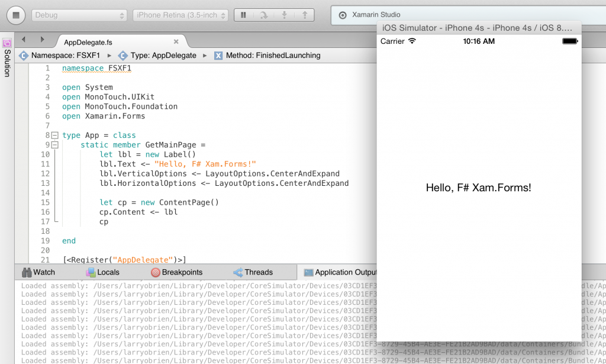This screenshot has width=606, height=364.
Task: Click the Register("AppDelegate") attribute line
Action: click(x=124, y=260)
